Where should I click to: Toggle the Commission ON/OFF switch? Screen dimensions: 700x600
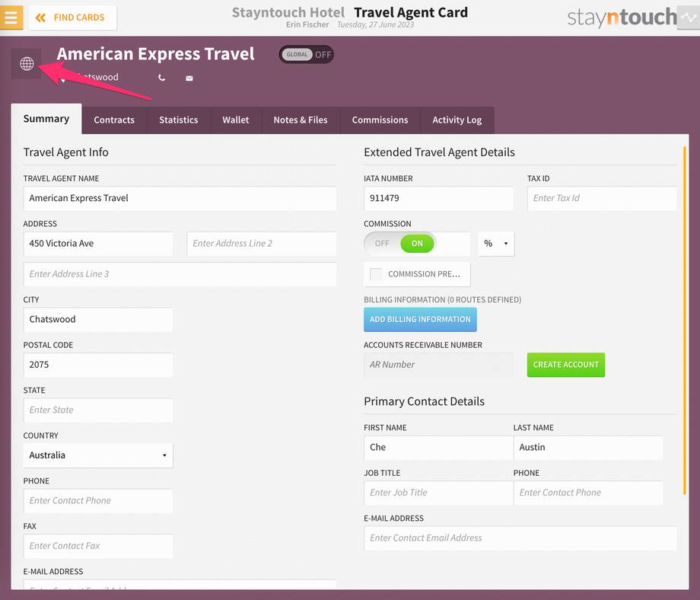coord(399,244)
